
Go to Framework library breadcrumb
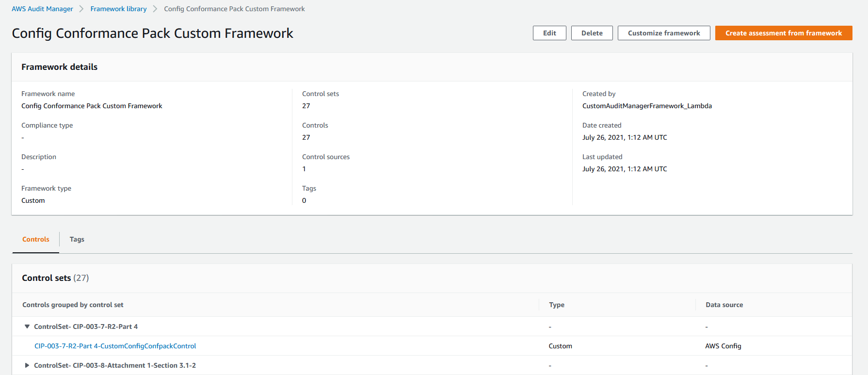[x=118, y=9]
